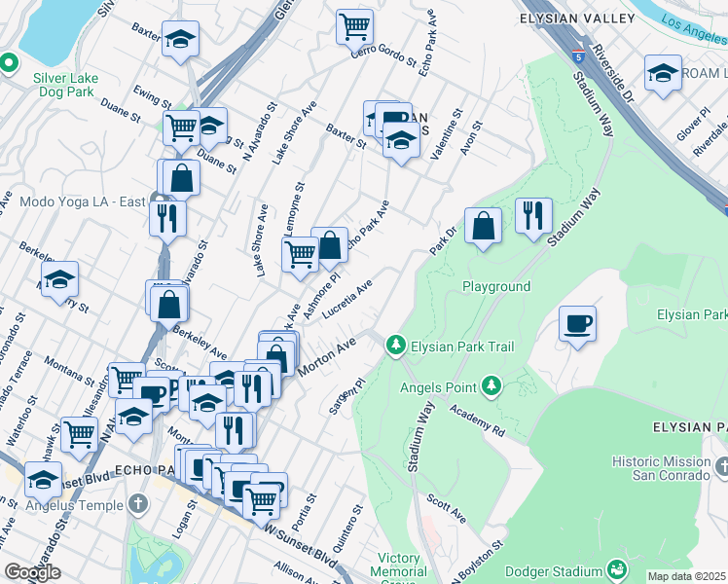This screenshot has width=728, height=584.
Task: Select the shopping bag marker by Park Dr
Action: tap(483, 227)
